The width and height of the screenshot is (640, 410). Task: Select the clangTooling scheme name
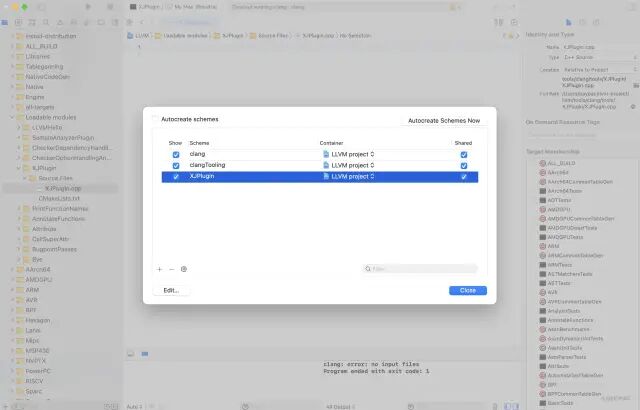coord(207,165)
